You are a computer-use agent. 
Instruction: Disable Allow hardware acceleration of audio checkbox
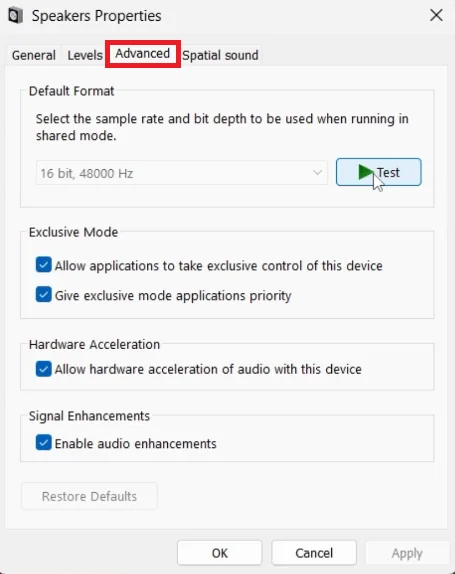44,369
